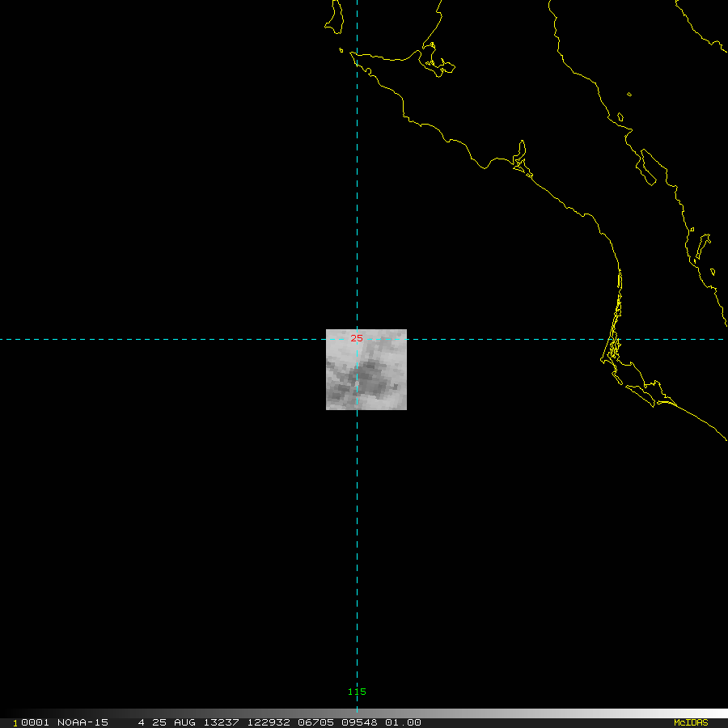The width and height of the screenshot is (728, 728).
Task: Click the green 115 longitude label
Action: pos(357,692)
